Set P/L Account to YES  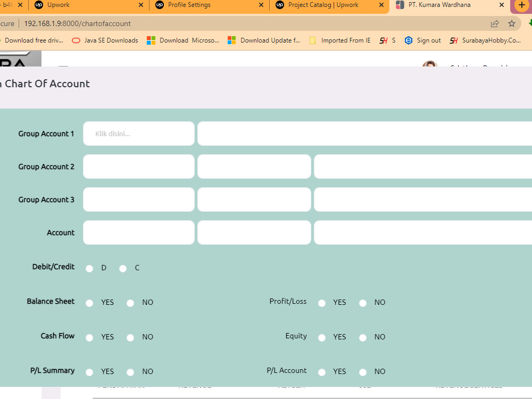point(322,372)
